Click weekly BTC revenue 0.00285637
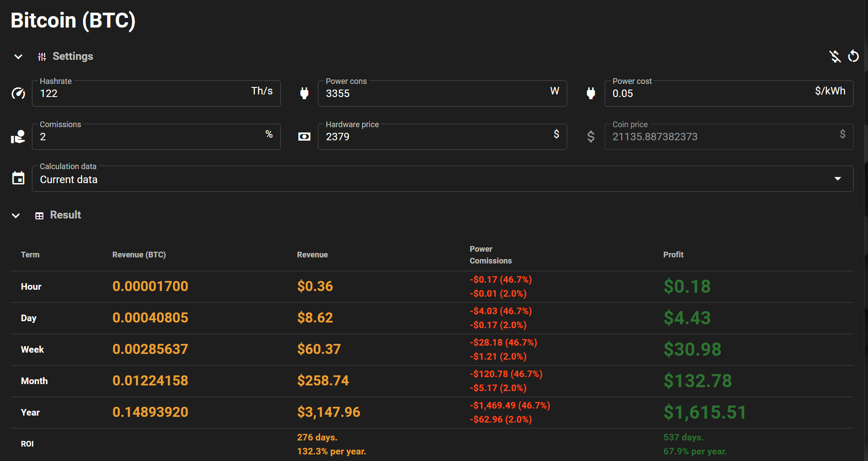Viewport: 868px width, 461px height. tap(150, 349)
